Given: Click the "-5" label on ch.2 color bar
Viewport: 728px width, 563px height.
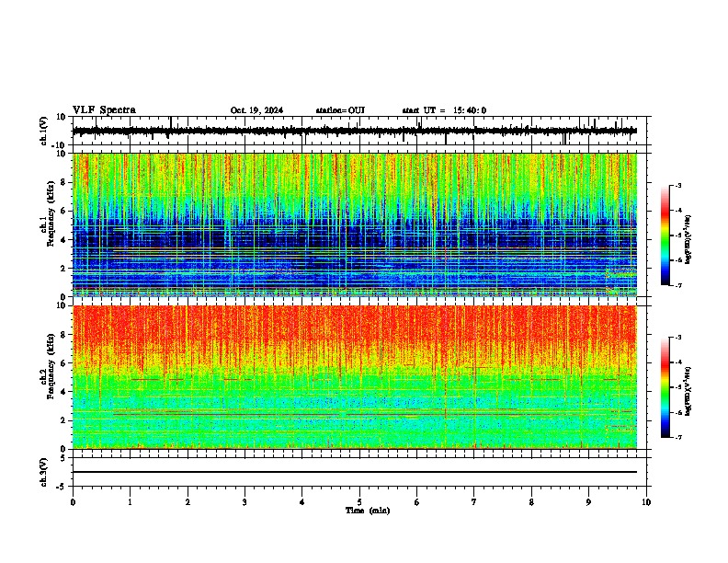Looking at the screenshot, I should click(678, 387).
